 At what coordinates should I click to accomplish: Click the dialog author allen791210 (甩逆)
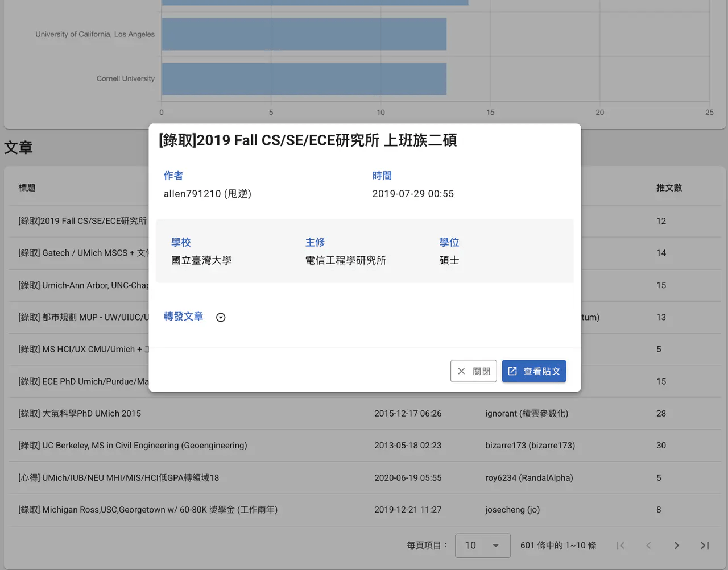(208, 194)
